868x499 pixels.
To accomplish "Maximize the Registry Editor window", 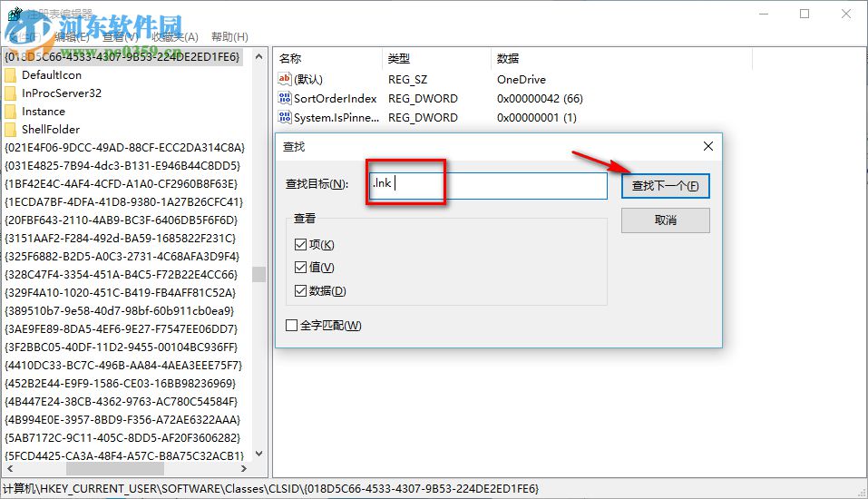I will (x=805, y=14).
